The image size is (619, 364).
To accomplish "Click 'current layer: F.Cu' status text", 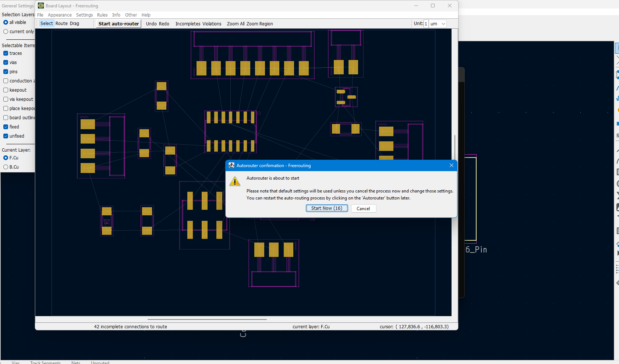I will [311, 327].
